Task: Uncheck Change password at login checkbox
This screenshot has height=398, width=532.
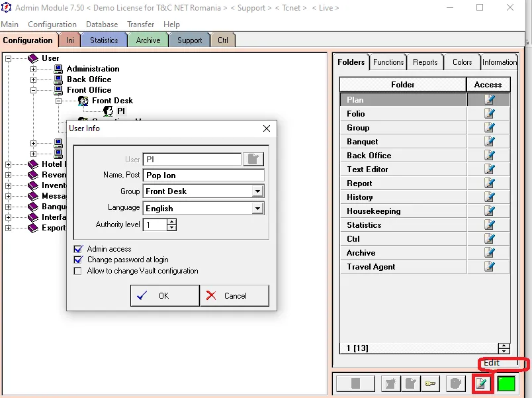Action: point(78,260)
